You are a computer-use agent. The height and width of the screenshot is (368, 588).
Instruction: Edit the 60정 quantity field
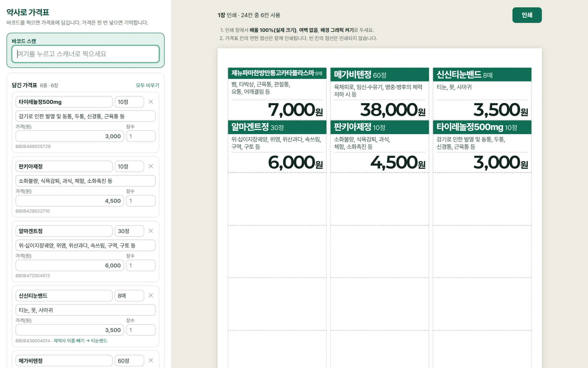[129, 361]
